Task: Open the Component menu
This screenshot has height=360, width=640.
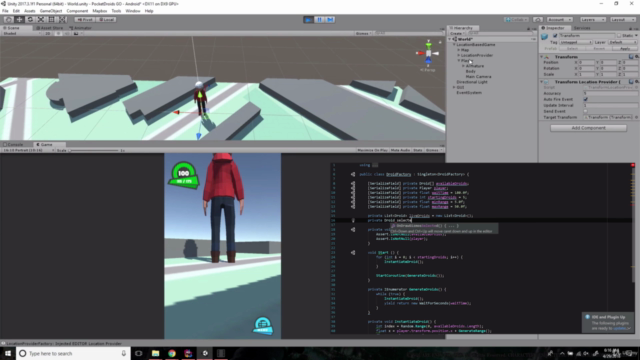Action: (x=77, y=11)
